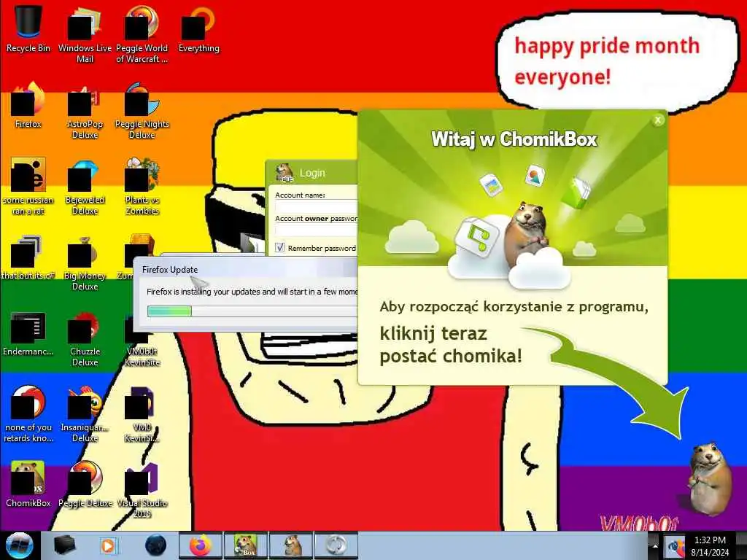
Task: Click the tray icon beside the clock
Action: tap(673, 545)
